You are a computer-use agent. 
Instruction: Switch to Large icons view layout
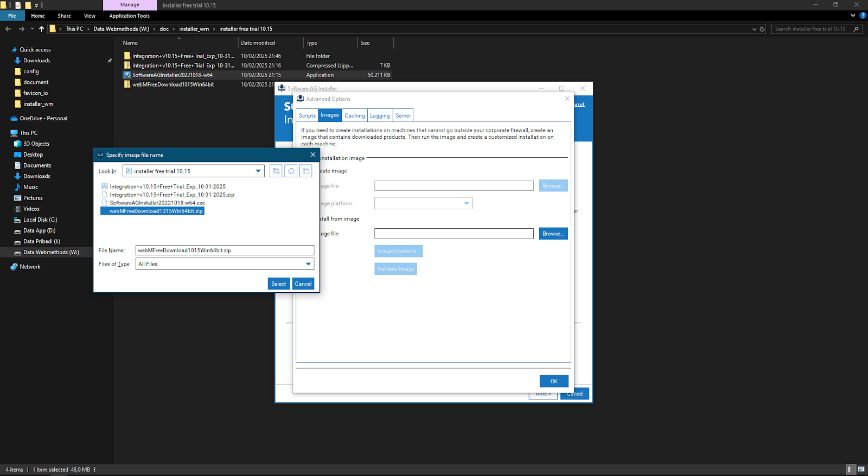coord(861,469)
